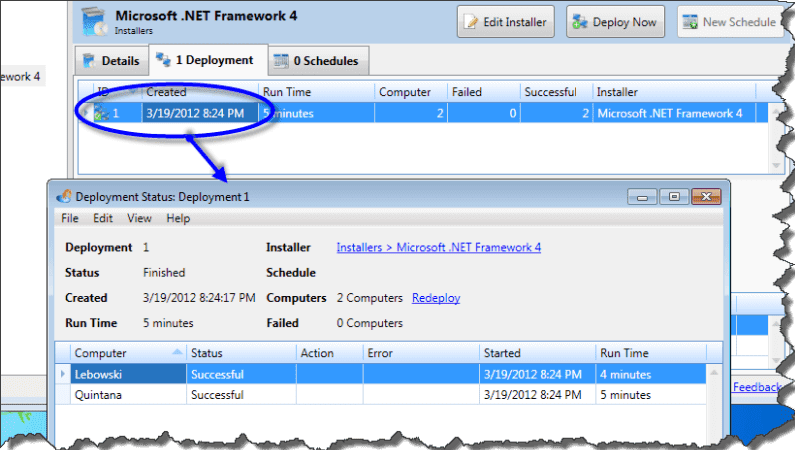Click the Computer column header in deployments list
This screenshot has width=795, height=450.
click(411, 92)
